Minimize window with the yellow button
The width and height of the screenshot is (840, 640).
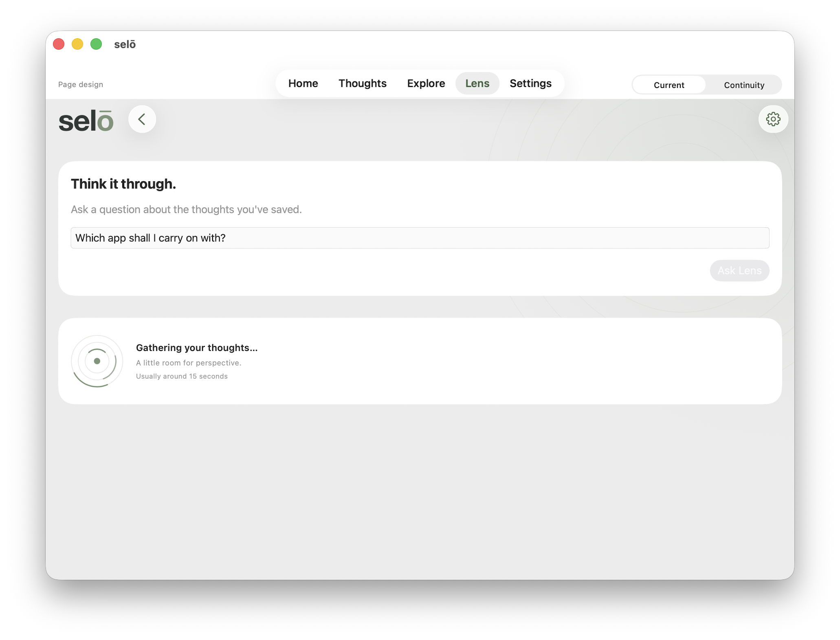click(77, 44)
